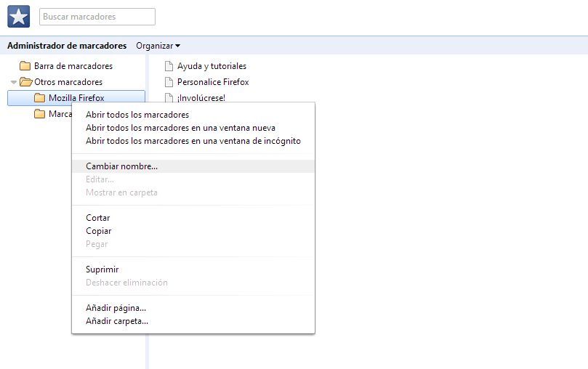588x369 pixels.
Task: Collapse the Otros marcadores tree arrow
Action: [14, 82]
